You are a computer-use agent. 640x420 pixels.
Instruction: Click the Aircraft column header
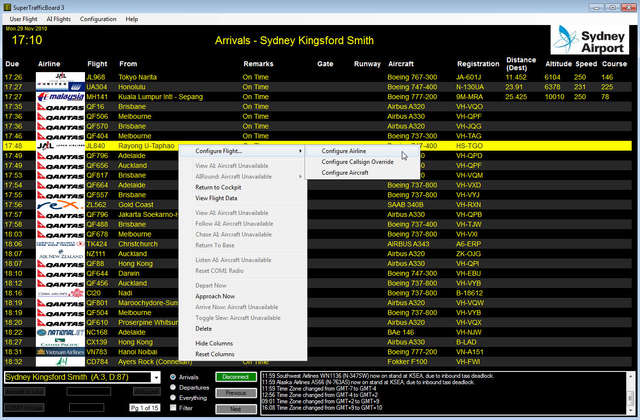401,64
